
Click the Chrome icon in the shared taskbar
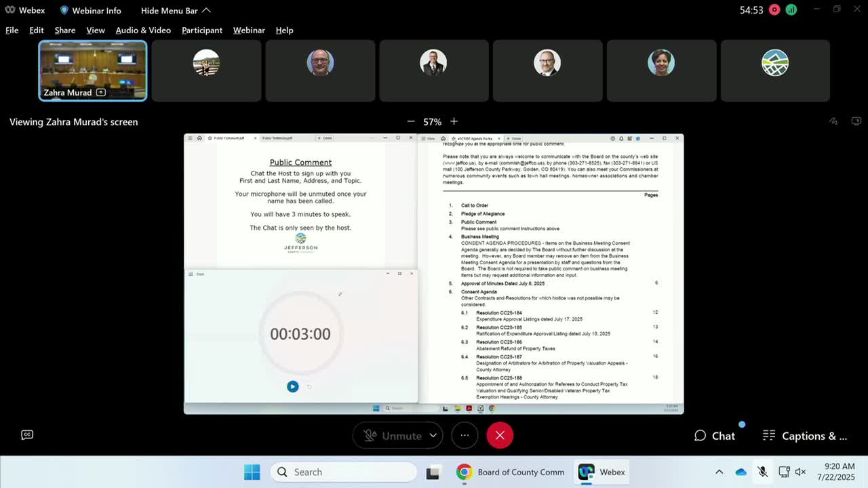492,408
